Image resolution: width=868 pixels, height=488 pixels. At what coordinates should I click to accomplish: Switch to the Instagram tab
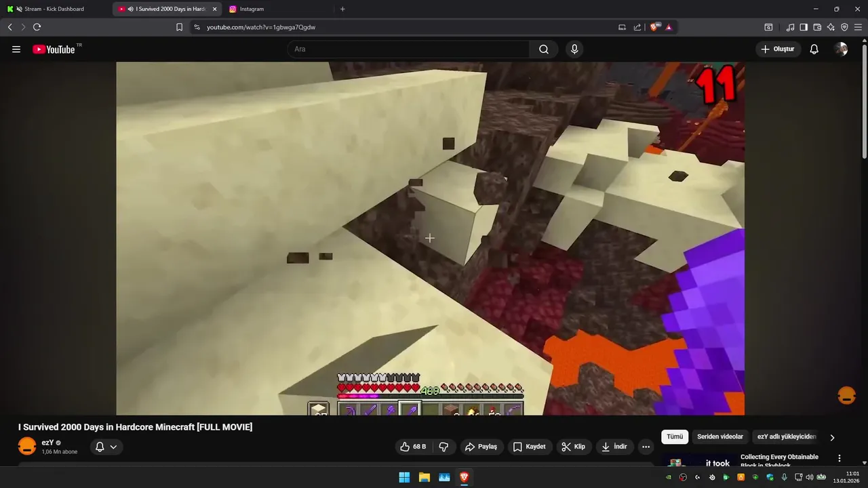coord(277,9)
